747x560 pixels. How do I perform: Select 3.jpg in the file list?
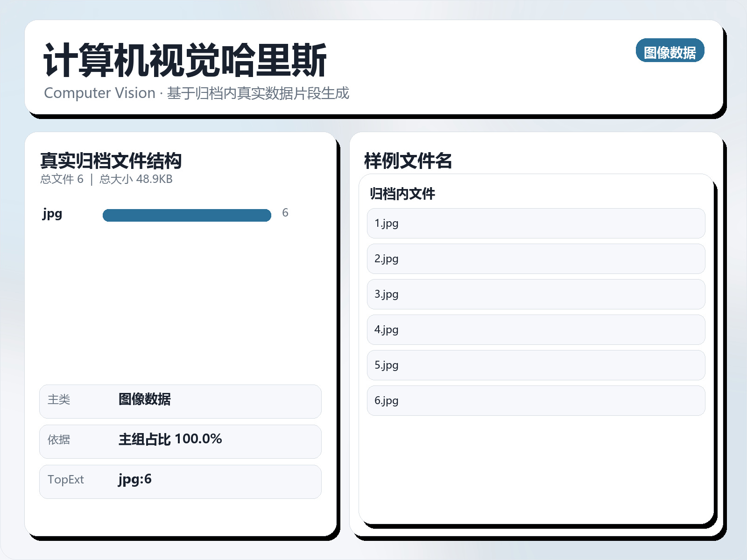[535, 294]
